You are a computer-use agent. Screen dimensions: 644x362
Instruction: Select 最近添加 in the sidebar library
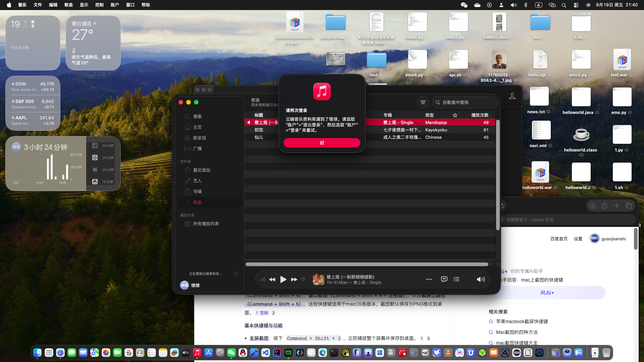coord(202,170)
